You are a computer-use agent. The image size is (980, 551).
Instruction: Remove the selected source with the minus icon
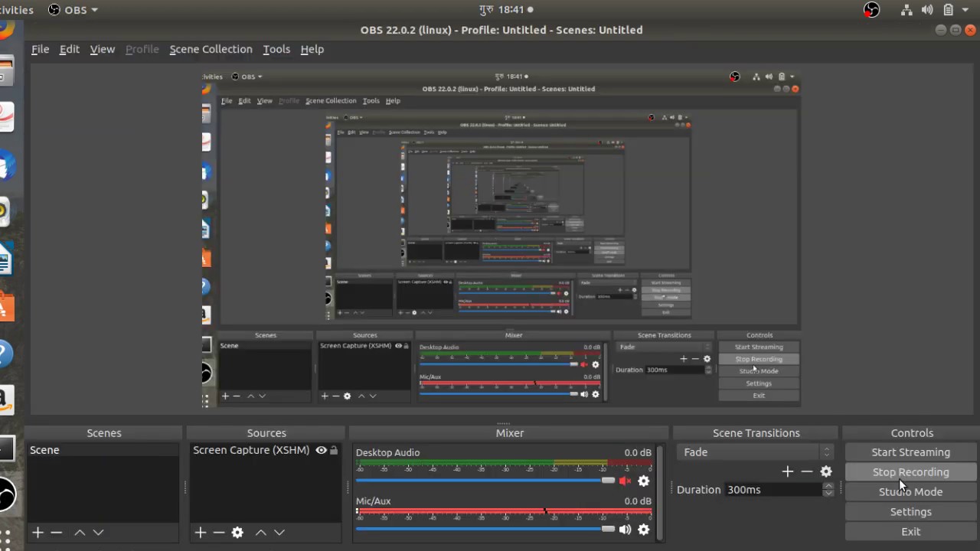(x=219, y=532)
